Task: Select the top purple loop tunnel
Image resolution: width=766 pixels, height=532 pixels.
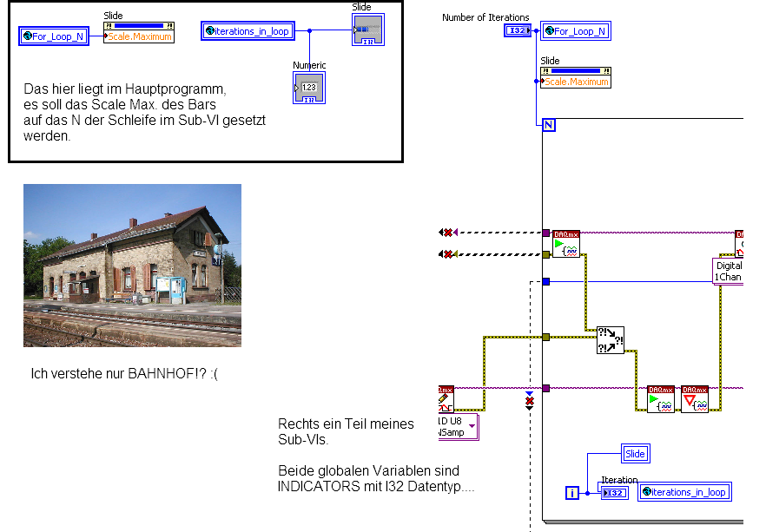Action: [x=546, y=233]
